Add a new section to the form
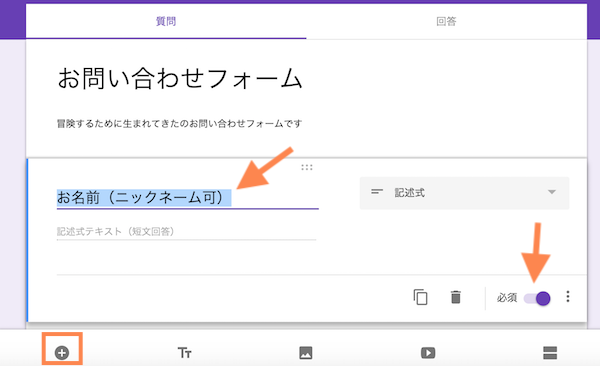Screen dimensions: 600x366 click(550, 353)
